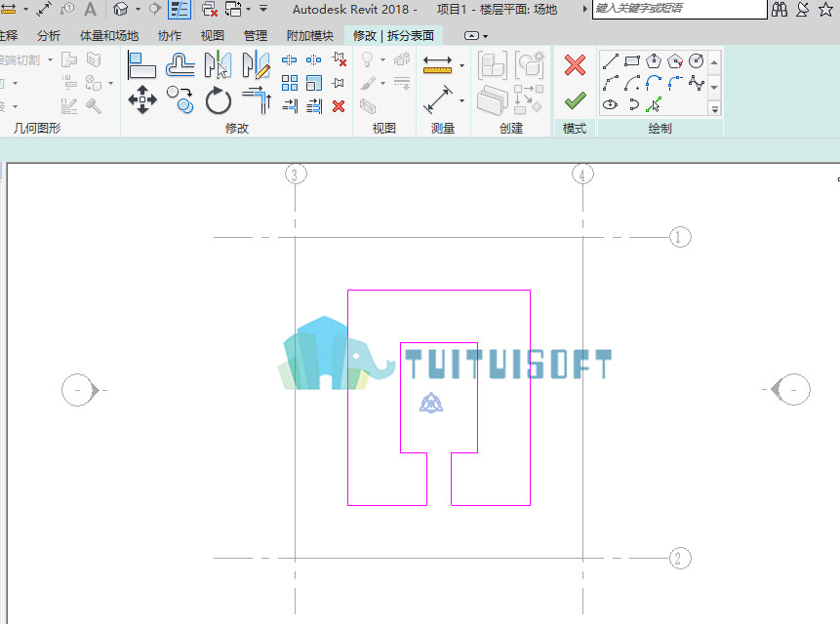The width and height of the screenshot is (840, 624).
Task: Click the Pin tool
Action: point(338,83)
